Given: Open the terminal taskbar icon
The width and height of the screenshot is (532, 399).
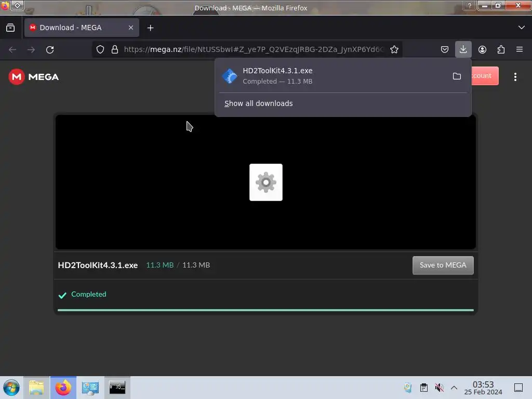Looking at the screenshot, I should (x=117, y=388).
